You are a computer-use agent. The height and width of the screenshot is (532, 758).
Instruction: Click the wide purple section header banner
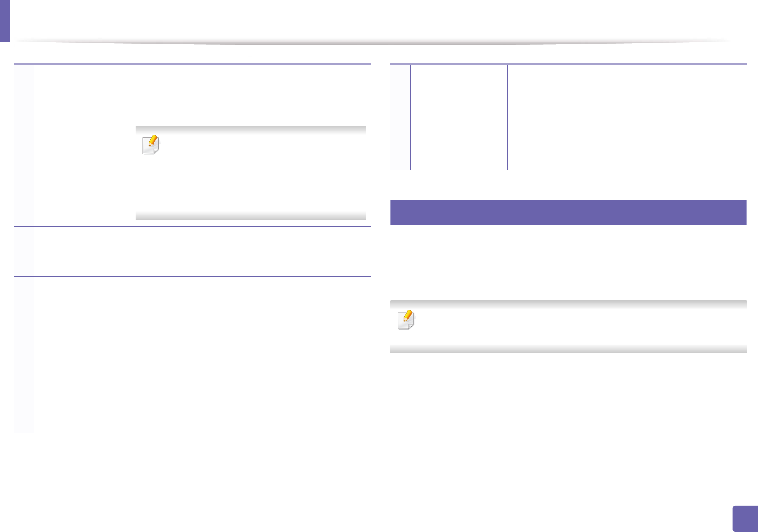(x=568, y=212)
